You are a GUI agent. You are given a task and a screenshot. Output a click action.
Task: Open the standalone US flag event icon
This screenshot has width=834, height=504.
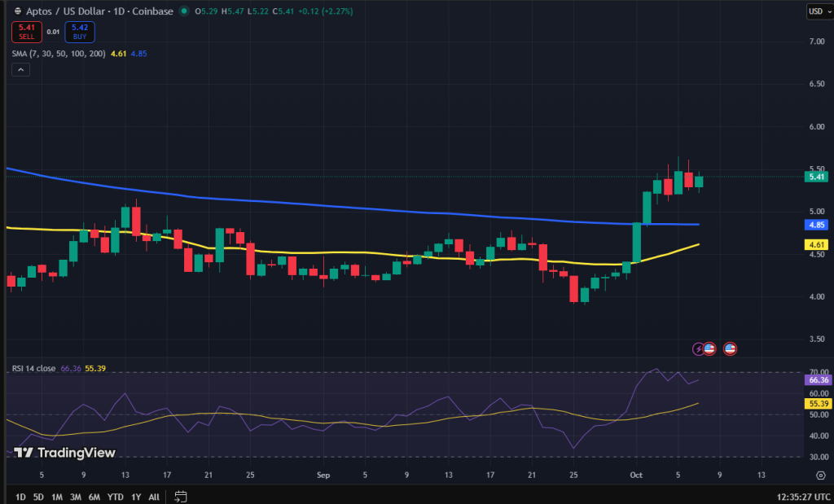click(730, 348)
